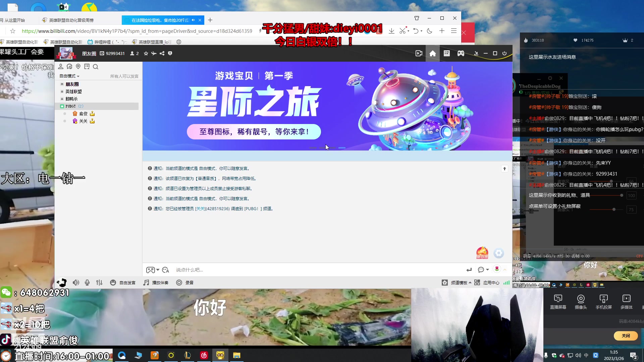The width and height of the screenshot is (644, 362).
Task: Select 手机投屏 phone casting source
Action: [x=604, y=302]
